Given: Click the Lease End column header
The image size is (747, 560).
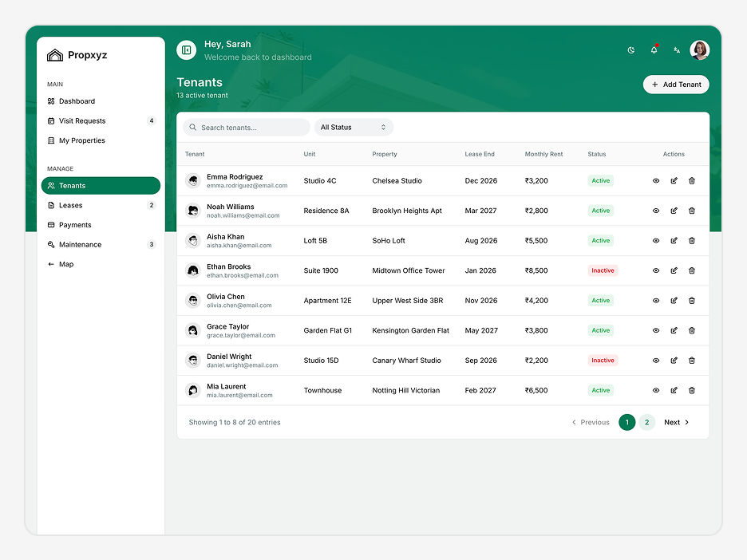Looking at the screenshot, I should pos(480,154).
